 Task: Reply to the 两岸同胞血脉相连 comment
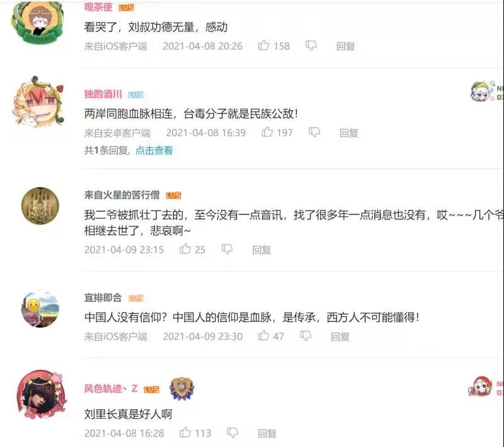coord(349,133)
